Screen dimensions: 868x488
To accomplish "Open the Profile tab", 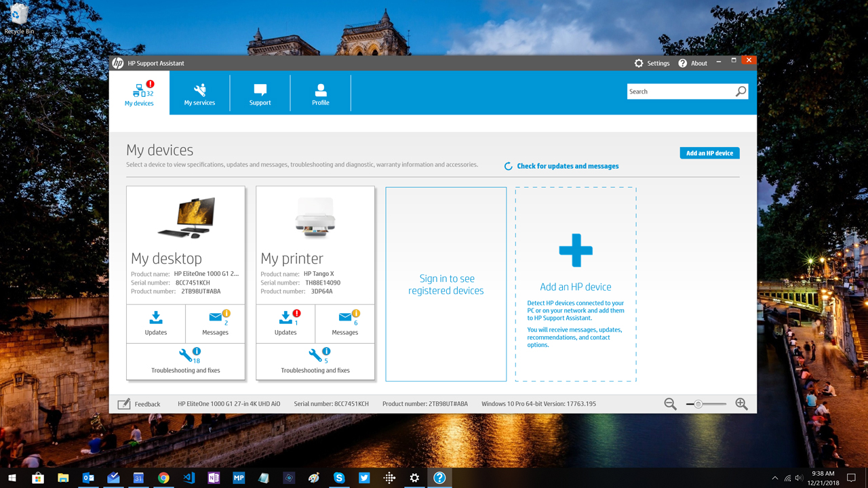I will 321,94.
